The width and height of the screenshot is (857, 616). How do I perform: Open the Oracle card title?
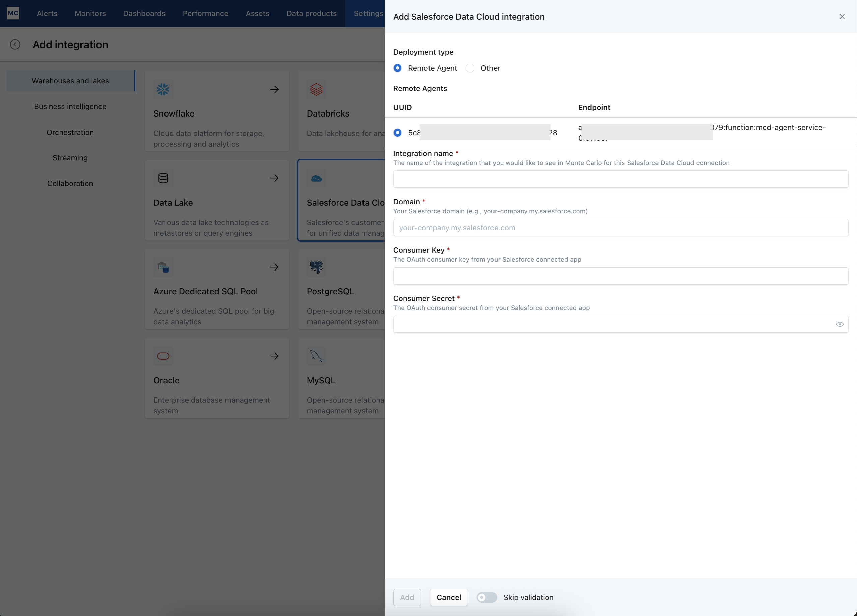pos(166,380)
